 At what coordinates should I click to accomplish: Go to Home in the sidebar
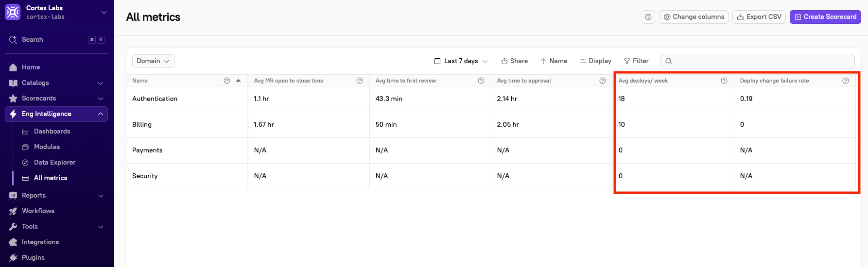point(31,67)
